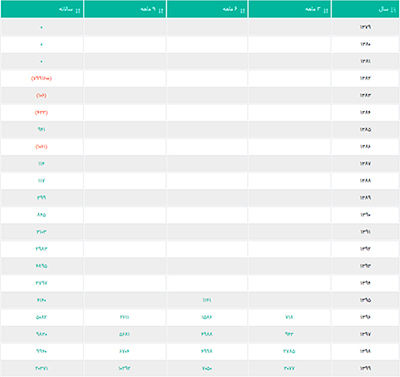Select the year cell 1393
The height and width of the screenshot is (377, 400).
click(x=365, y=266)
